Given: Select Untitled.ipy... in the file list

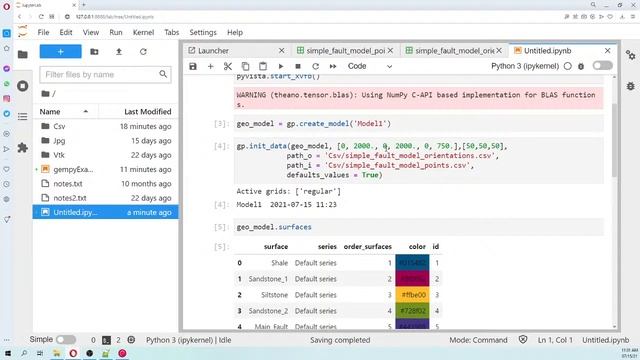Looking at the screenshot, I should point(106,212).
